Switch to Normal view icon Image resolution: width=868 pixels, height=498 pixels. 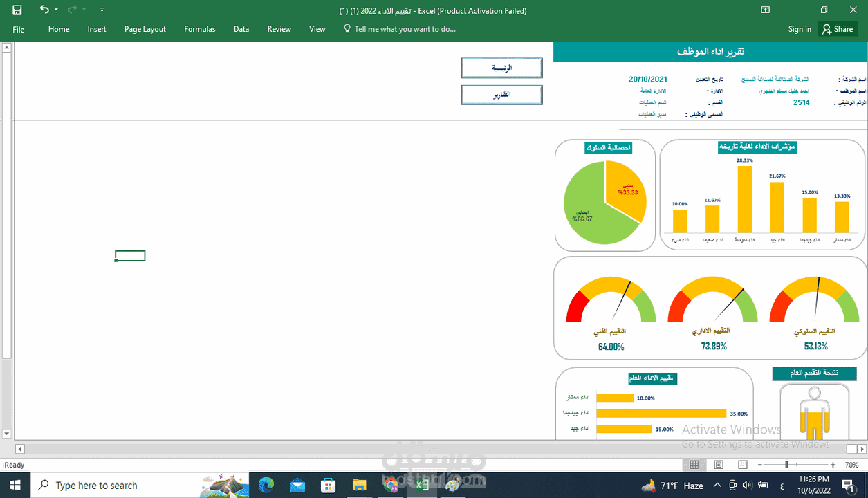click(694, 465)
